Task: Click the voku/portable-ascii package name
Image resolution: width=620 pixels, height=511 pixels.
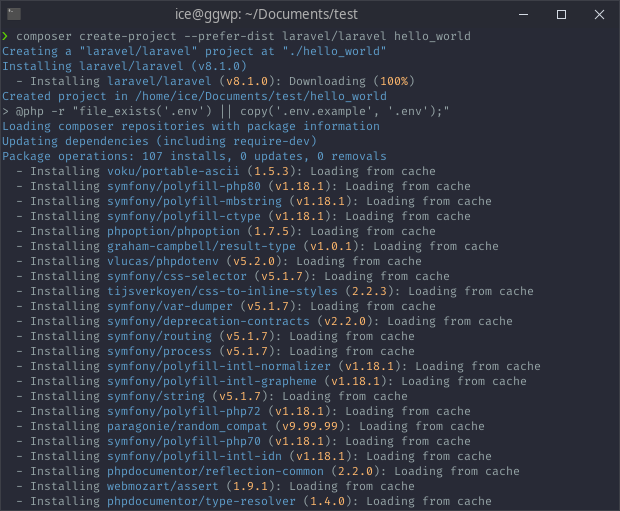Action: pos(173,171)
